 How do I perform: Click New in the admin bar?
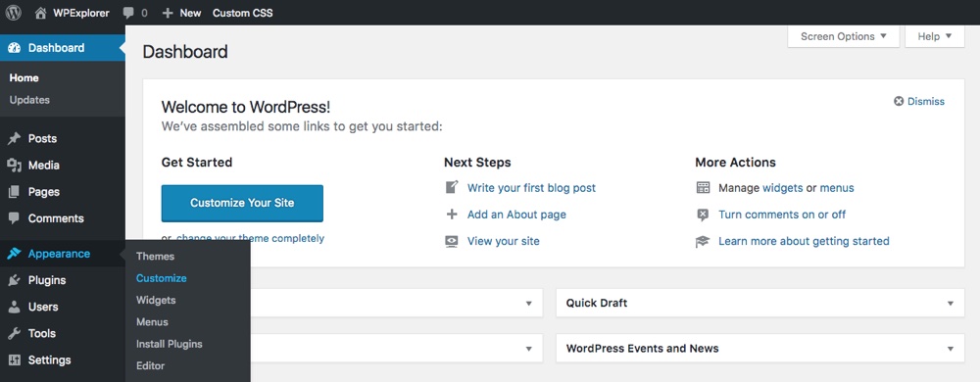coord(191,13)
